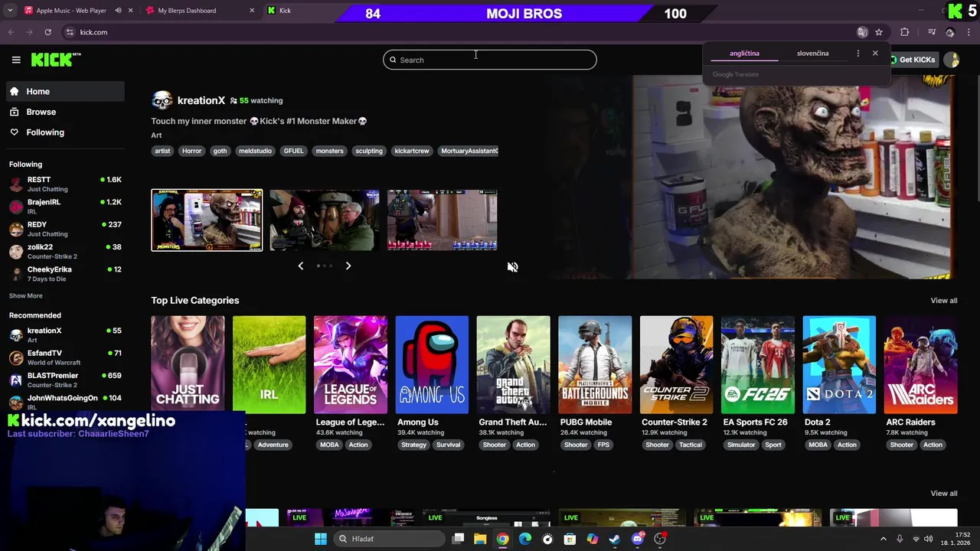The image size is (980, 551).
Task: Open Discord from taskbar
Action: tap(637, 539)
